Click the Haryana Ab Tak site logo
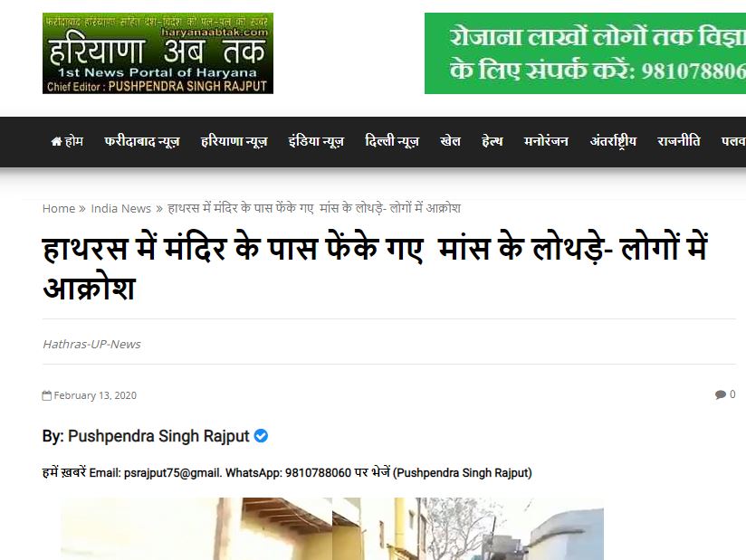The width and height of the screenshot is (746, 560). click(158, 53)
